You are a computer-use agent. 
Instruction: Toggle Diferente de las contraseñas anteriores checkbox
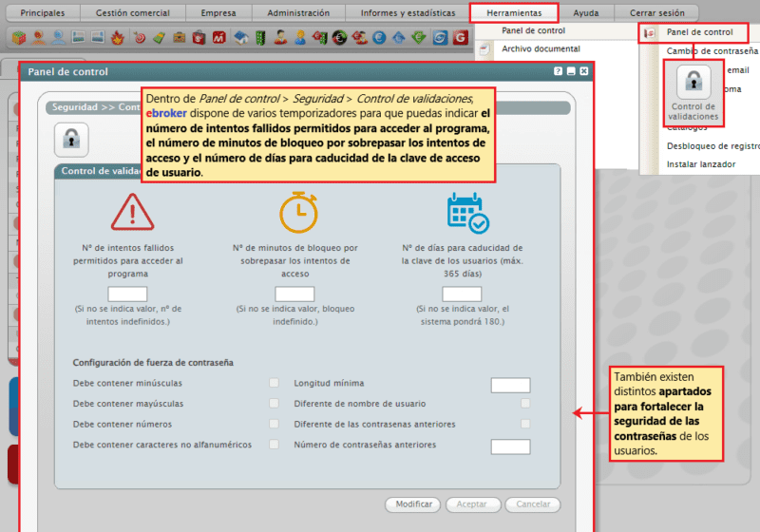(x=525, y=424)
